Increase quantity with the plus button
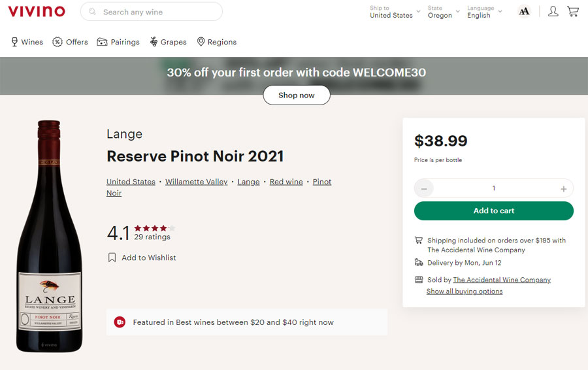This screenshot has height=370, width=588. tap(563, 189)
